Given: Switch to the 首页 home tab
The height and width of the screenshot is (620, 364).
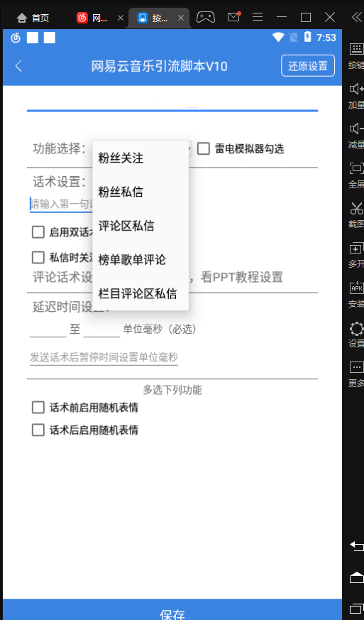Looking at the screenshot, I should coord(33,18).
